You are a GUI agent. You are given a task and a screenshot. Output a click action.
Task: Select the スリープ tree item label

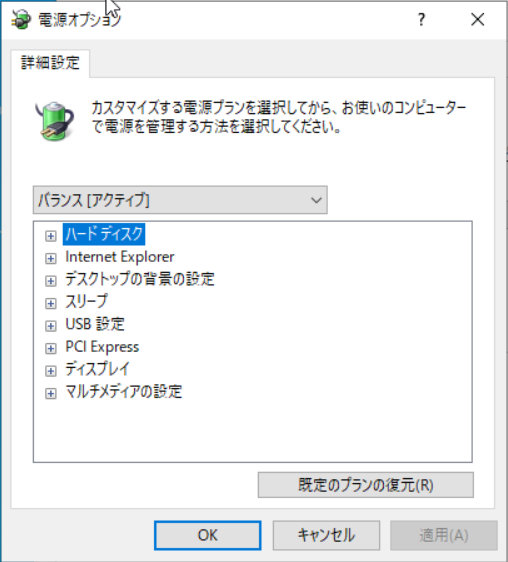pyautogui.click(x=86, y=301)
